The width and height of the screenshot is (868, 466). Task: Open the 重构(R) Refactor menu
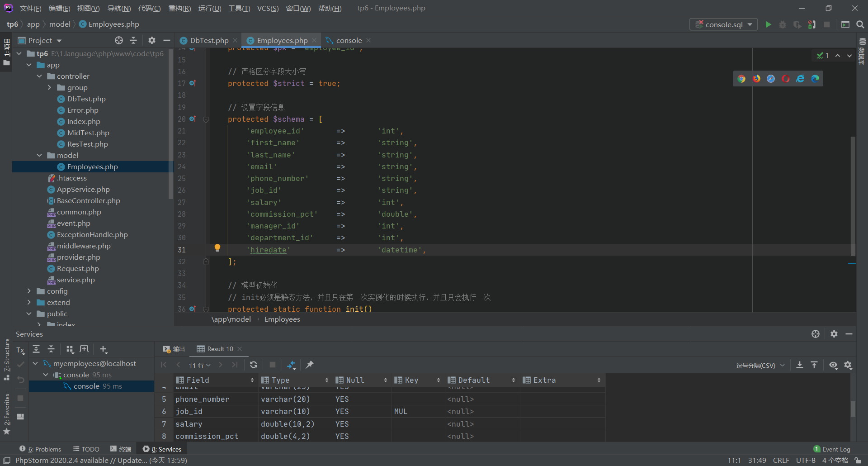[179, 8]
